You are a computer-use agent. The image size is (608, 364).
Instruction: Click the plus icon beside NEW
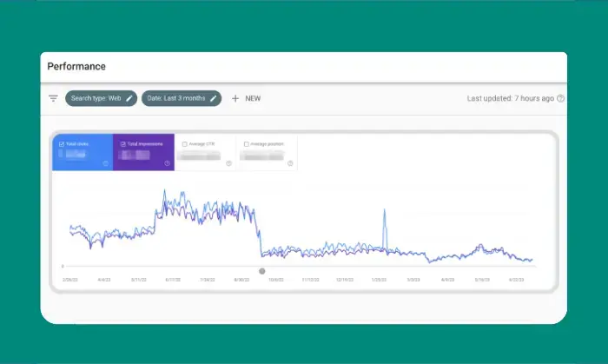point(235,99)
